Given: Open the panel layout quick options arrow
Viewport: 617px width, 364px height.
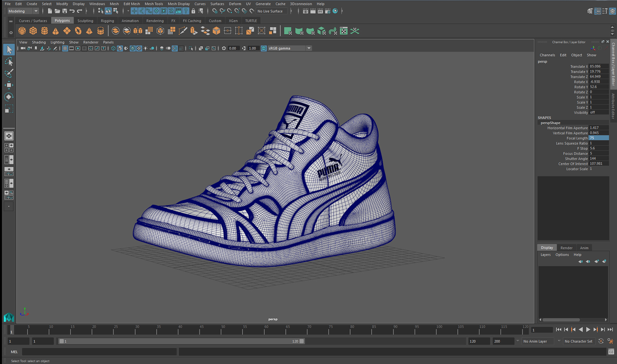Looking at the screenshot, I should [x=9, y=206].
